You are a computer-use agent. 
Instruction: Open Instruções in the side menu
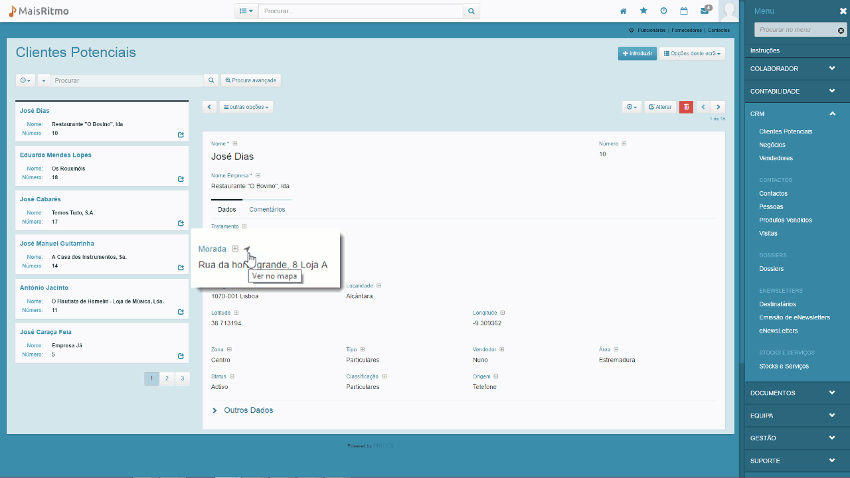pyautogui.click(x=765, y=50)
